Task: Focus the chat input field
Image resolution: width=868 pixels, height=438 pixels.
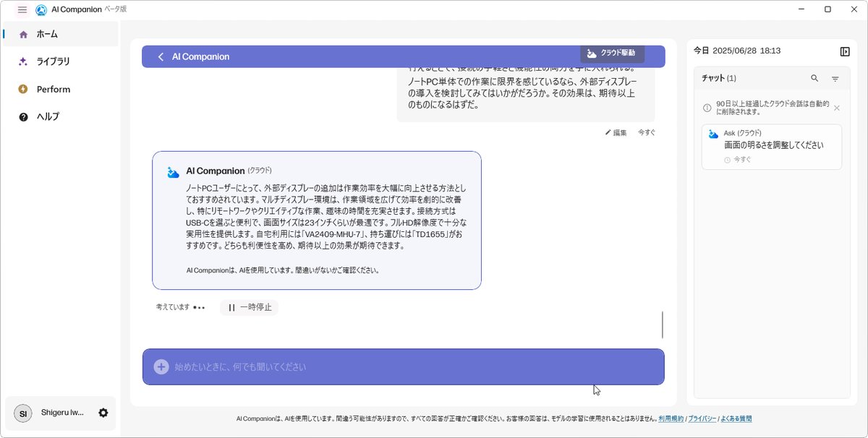Action: coord(403,366)
